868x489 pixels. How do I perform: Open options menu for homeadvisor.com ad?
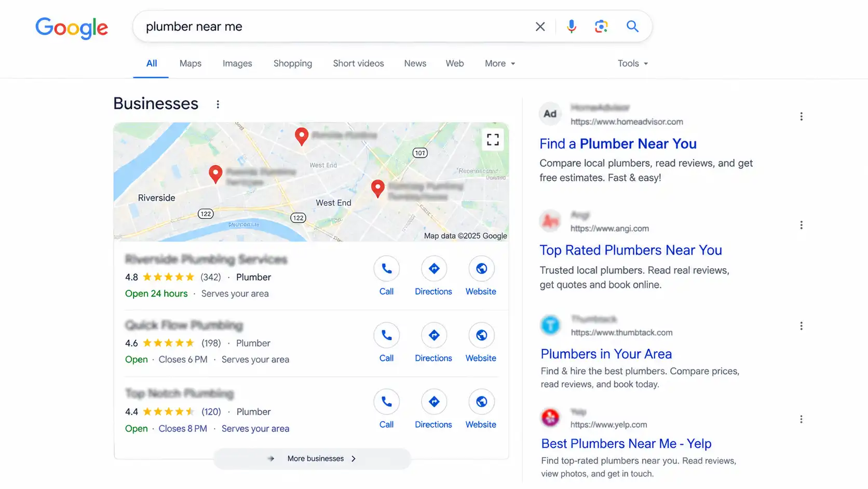pyautogui.click(x=802, y=116)
